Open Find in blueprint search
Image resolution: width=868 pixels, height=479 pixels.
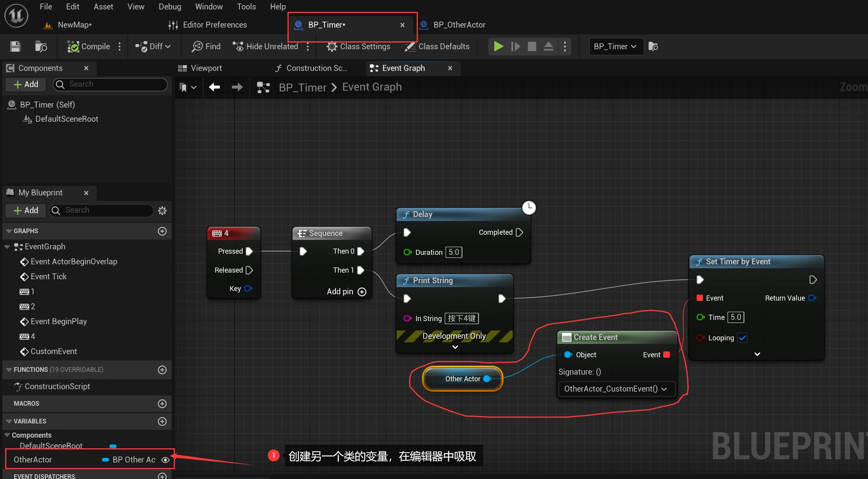click(x=205, y=46)
